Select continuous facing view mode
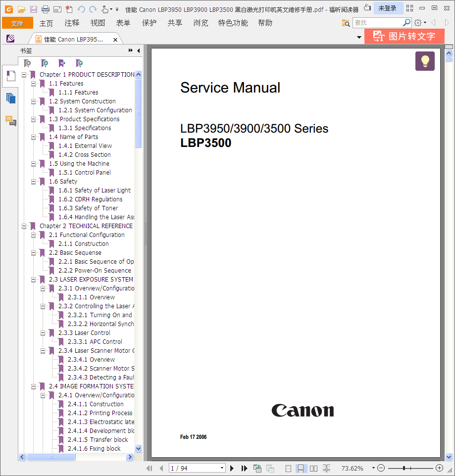Image resolution: width=455 pixels, height=476 pixels. pos(326,469)
